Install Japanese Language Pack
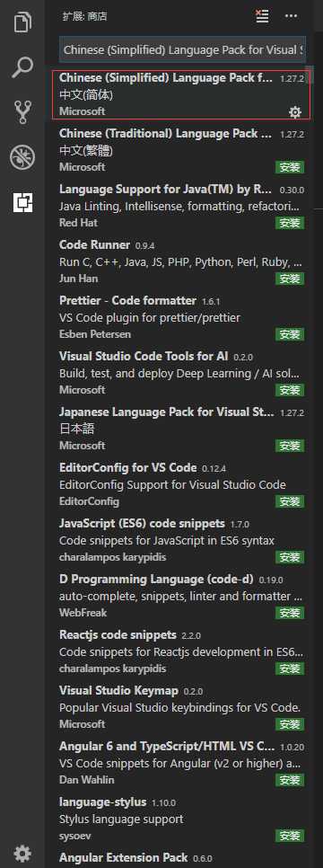The image size is (323, 868). pyautogui.click(x=290, y=446)
